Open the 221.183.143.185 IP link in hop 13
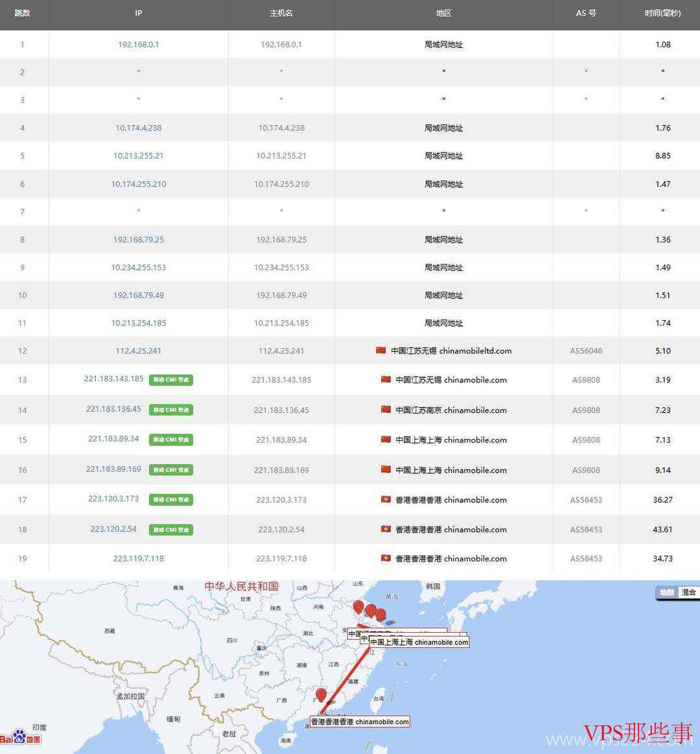This screenshot has width=700, height=754. click(x=113, y=379)
